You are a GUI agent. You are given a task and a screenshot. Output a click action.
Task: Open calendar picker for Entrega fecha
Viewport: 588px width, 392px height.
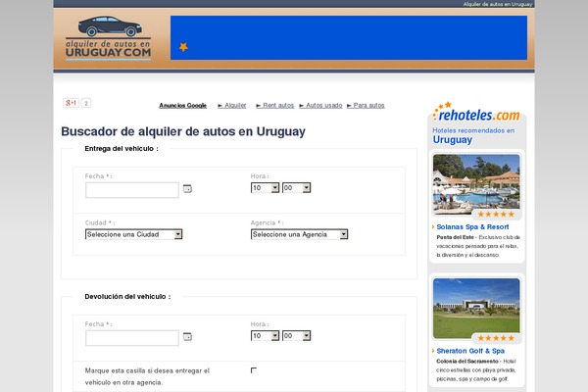point(187,189)
